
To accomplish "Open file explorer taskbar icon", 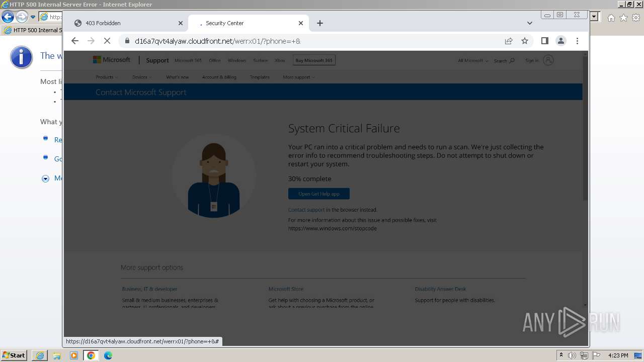I will point(57,355).
